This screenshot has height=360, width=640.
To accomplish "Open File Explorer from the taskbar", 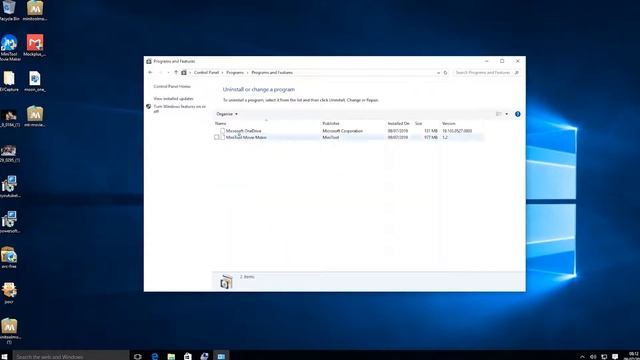I will 171,356.
